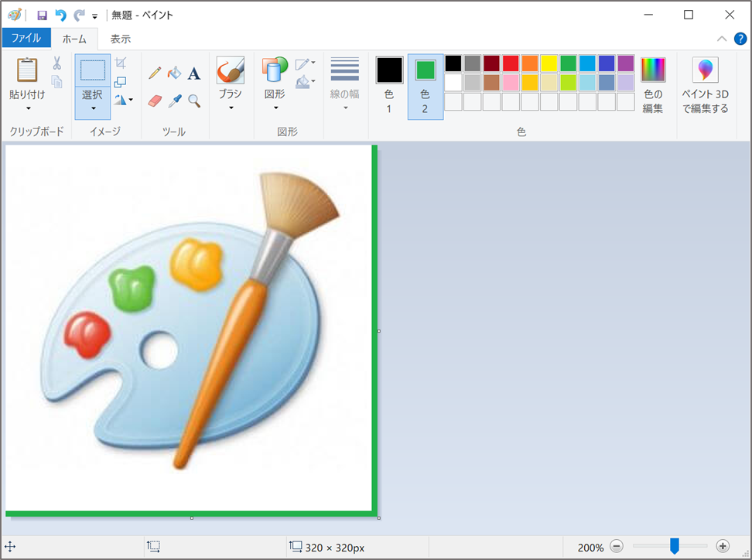Pick the lime green swatch

point(569,83)
